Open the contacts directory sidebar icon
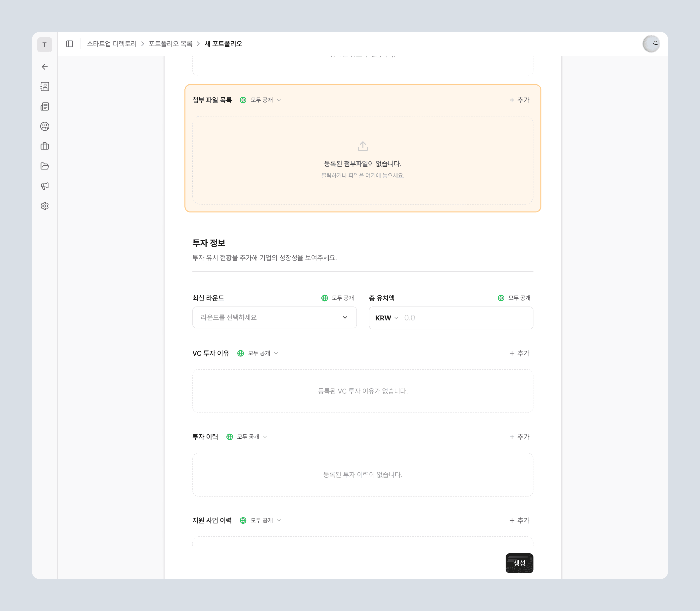 45,87
